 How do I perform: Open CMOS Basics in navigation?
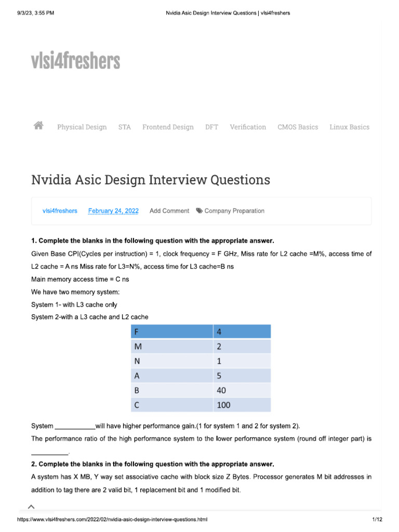[x=298, y=127]
